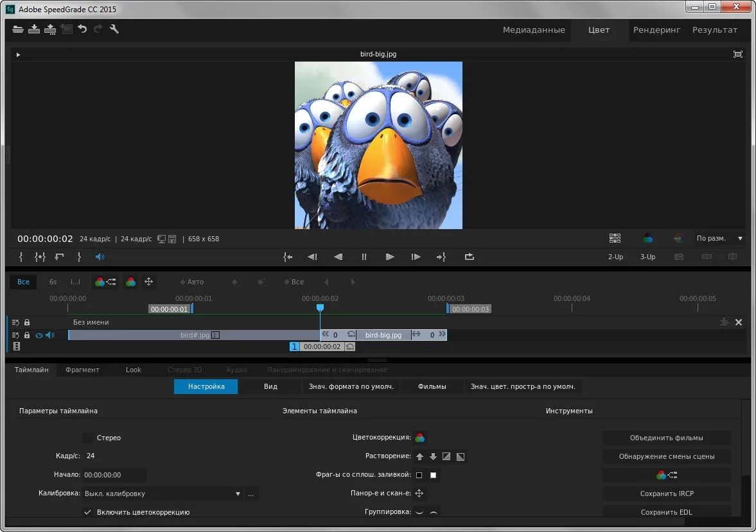Switch to the Медиаданные tab

tap(534, 30)
